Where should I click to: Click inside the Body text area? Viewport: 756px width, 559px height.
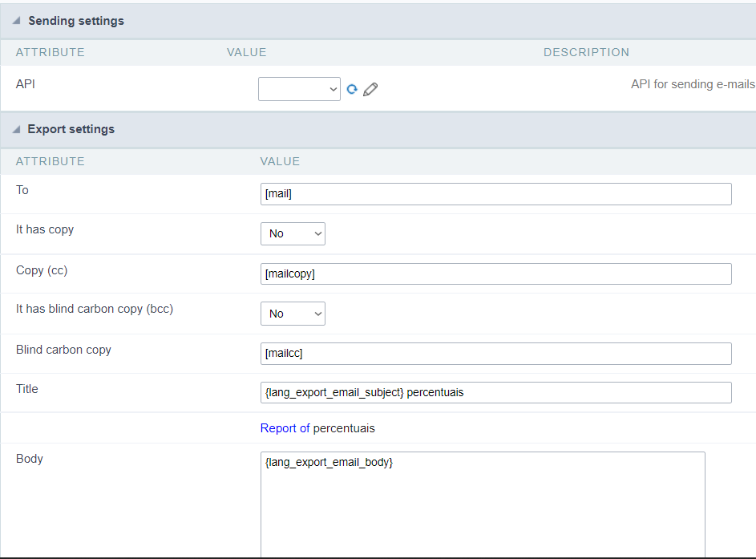point(483,505)
